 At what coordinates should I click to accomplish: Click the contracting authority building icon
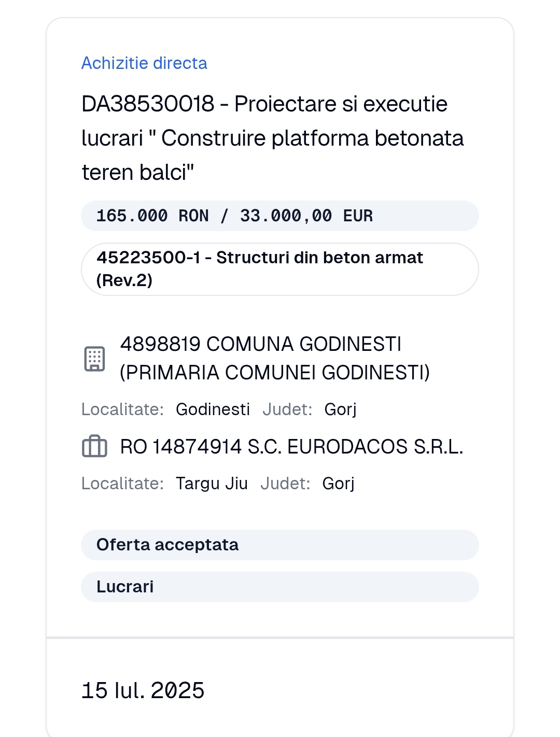[x=95, y=359]
